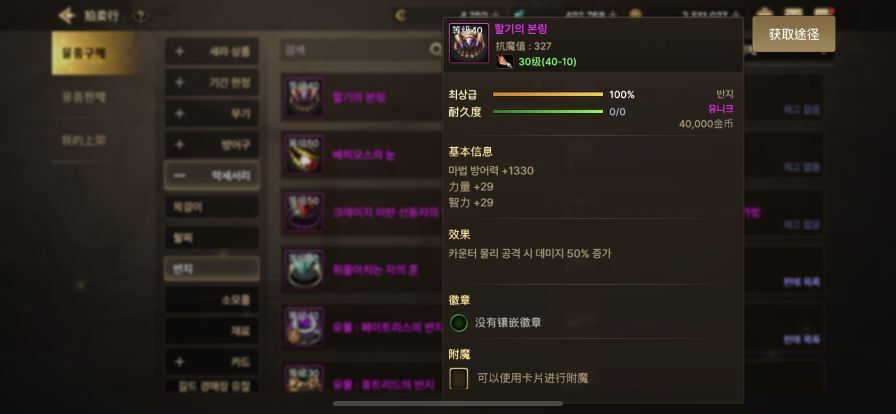896x414 pixels.
Task: Open the question mark help icon
Action: tap(139, 16)
